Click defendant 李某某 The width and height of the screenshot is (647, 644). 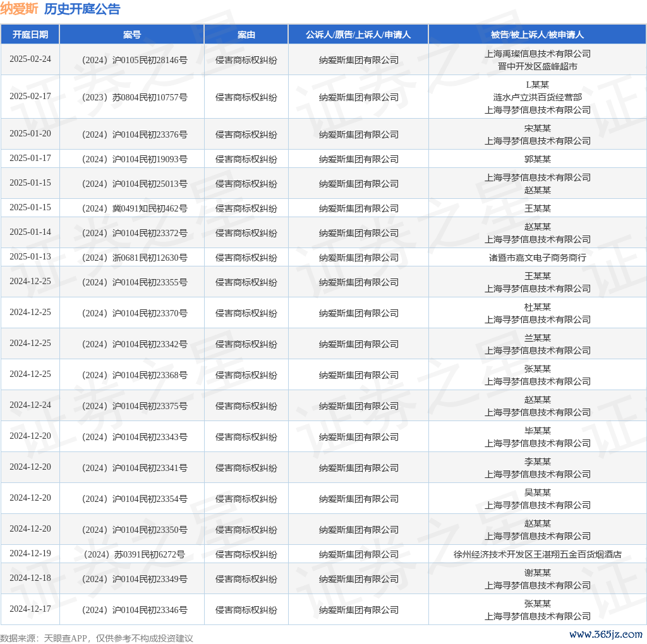537,462
